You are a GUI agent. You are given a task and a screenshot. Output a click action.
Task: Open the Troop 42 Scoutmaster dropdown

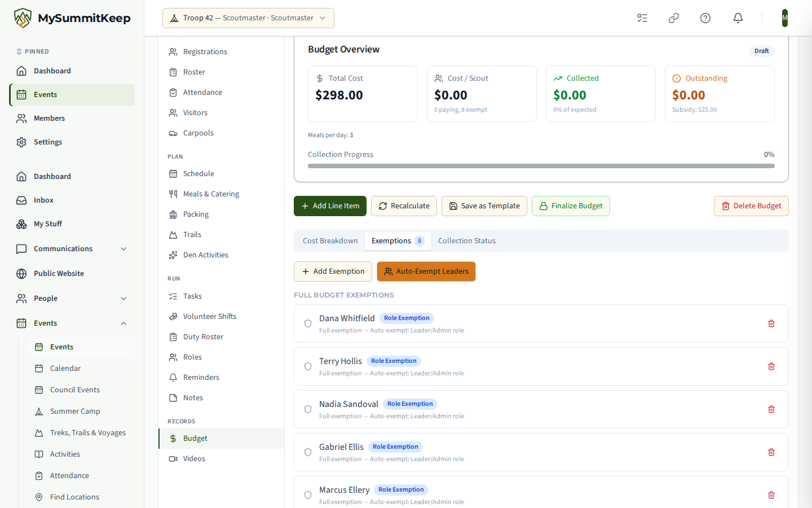tap(248, 18)
